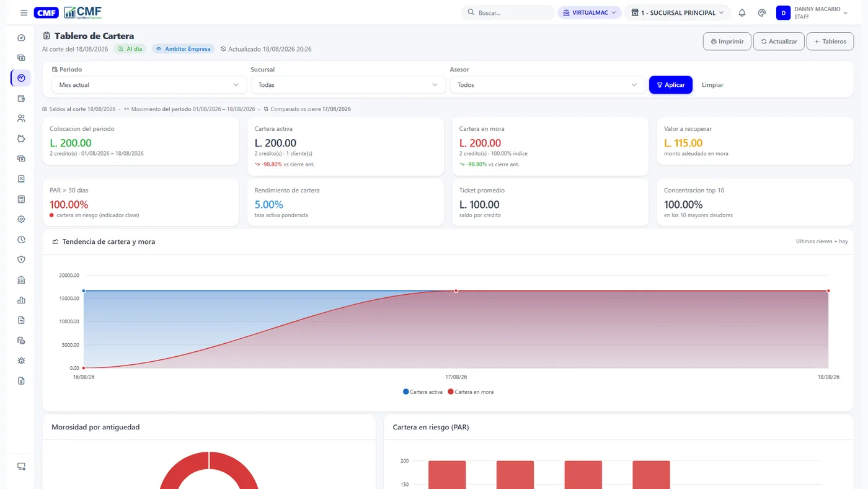The width and height of the screenshot is (868, 489).
Task: Open the dollar file icon in the sidebar
Action: click(x=21, y=380)
